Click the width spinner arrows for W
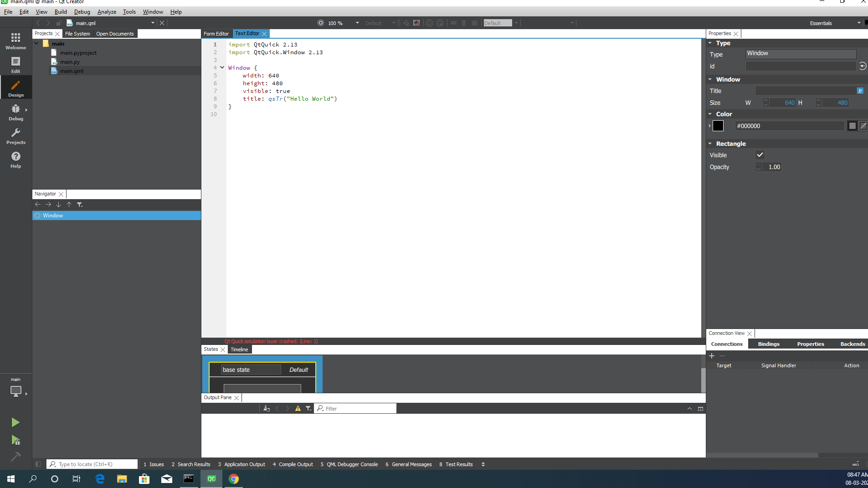The image size is (868, 488). pos(766,103)
